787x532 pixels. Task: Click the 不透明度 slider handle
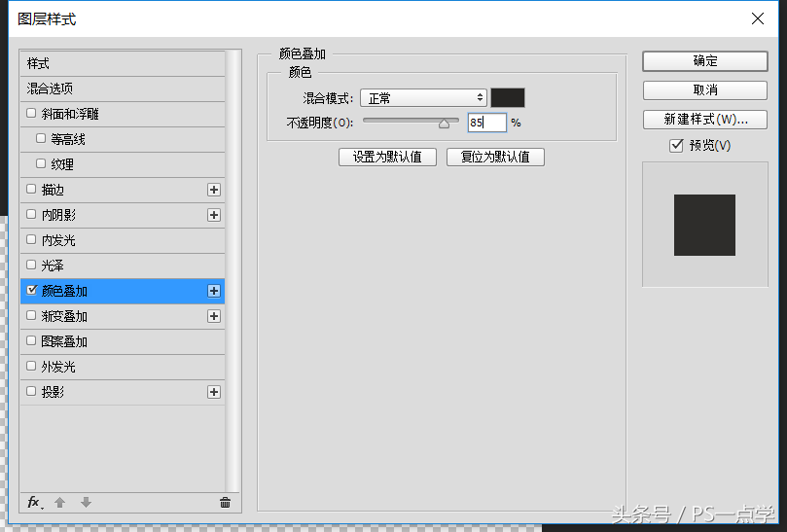point(444,124)
